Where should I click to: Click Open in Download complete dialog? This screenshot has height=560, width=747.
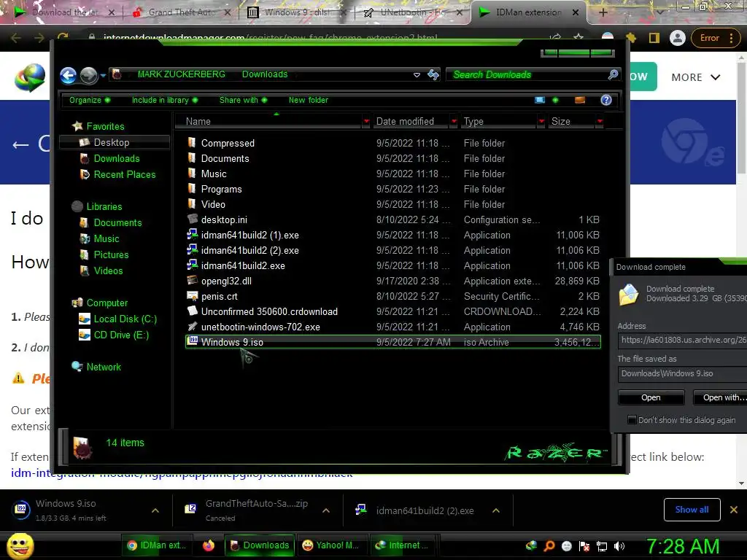651,397
